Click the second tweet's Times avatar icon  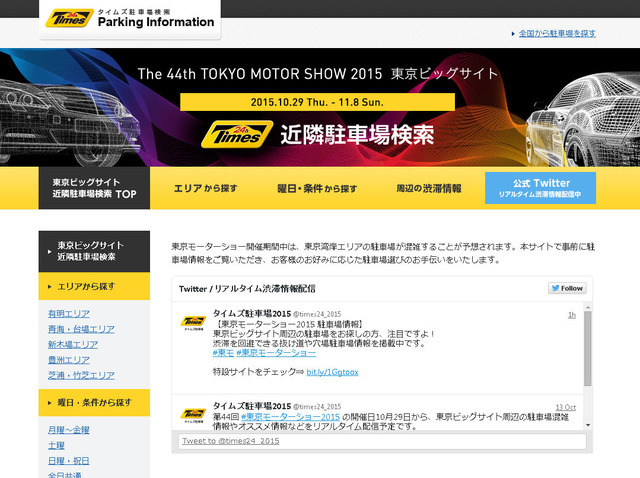(193, 414)
